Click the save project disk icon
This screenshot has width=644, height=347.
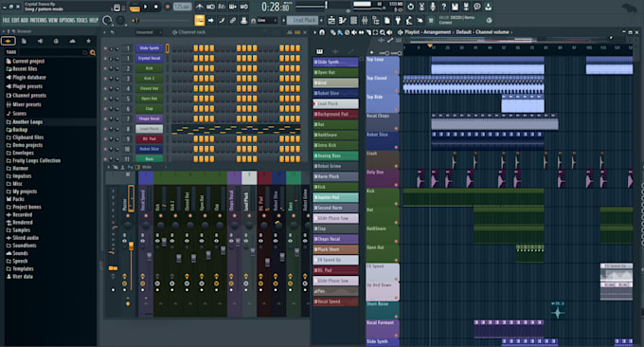[455, 7]
